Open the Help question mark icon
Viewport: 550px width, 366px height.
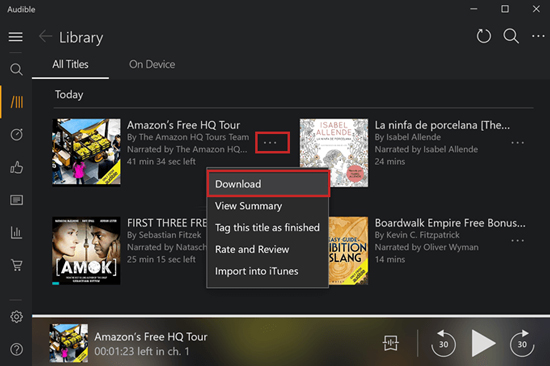point(16,350)
